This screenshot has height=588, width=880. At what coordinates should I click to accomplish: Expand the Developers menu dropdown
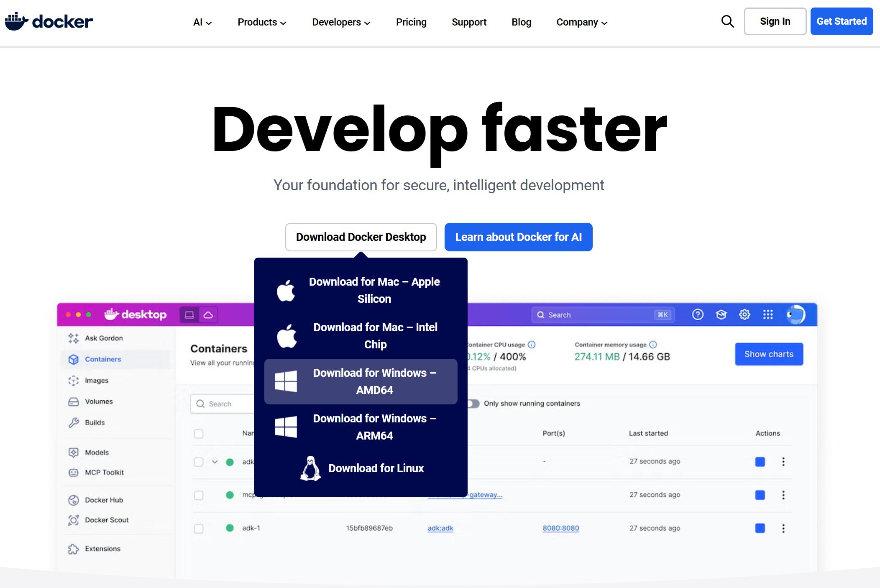tap(341, 22)
